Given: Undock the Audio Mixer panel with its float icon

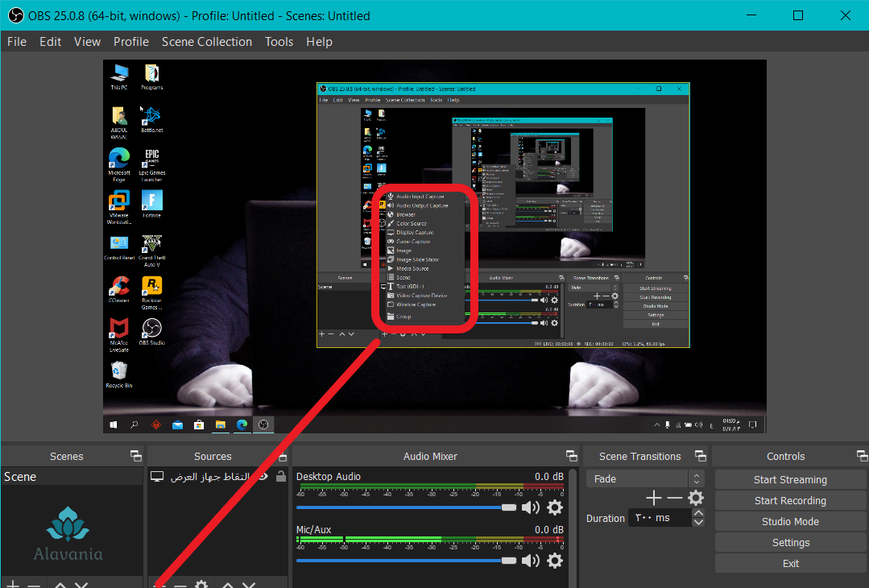Looking at the screenshot, I should (571, 456).
